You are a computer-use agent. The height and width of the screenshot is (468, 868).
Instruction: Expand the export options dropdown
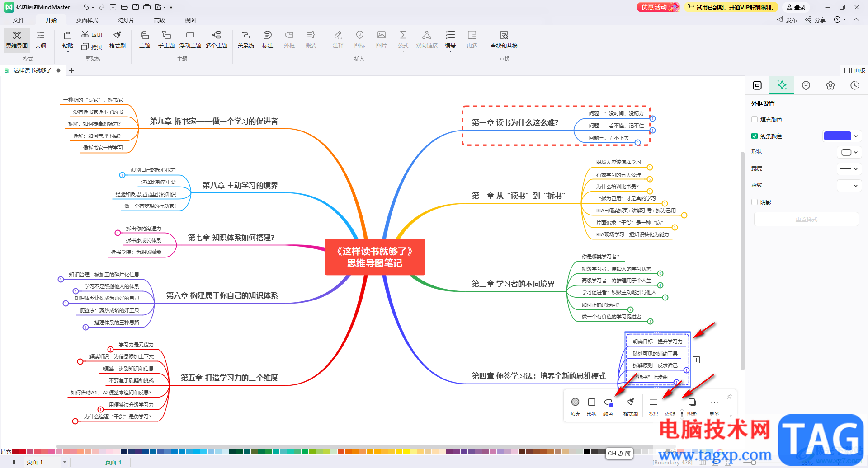165,7
